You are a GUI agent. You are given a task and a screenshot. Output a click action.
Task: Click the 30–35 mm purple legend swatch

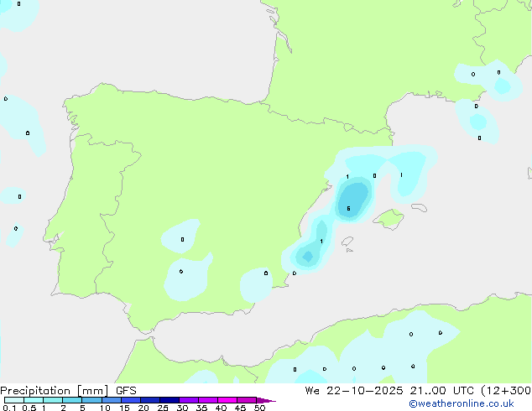pyautogui.click(x=189, y=400)
